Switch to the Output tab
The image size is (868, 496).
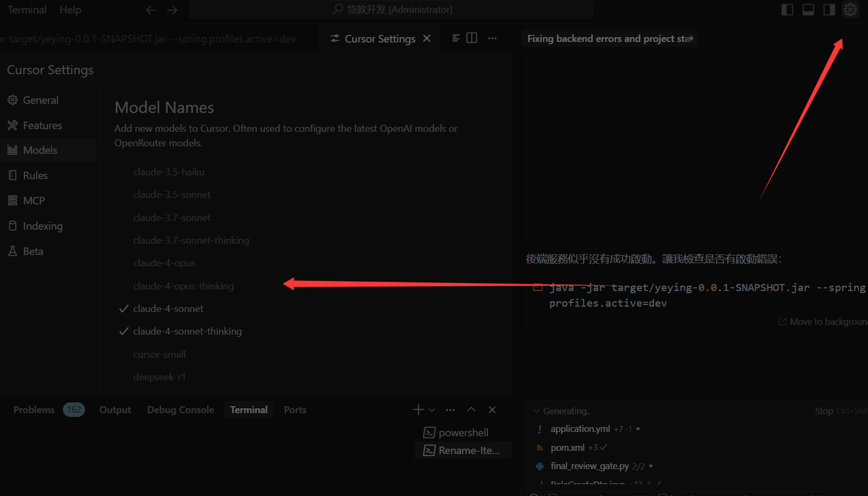pyautogui.click(x=115, y=410)
